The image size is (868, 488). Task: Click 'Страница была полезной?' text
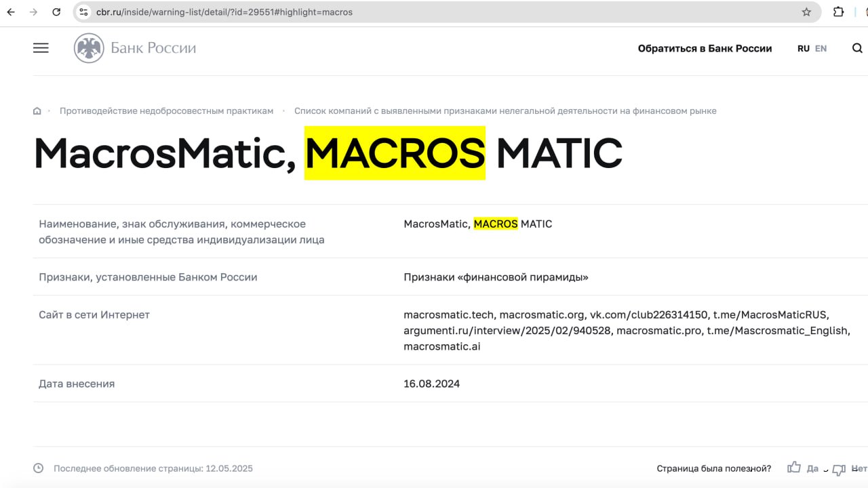point(714,468)
